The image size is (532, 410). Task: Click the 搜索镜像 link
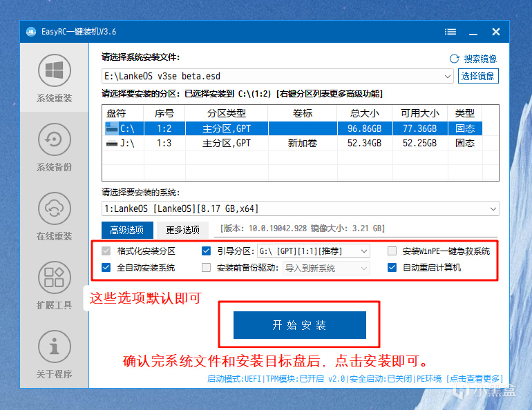pyautogui.click(x=480, y=59)
